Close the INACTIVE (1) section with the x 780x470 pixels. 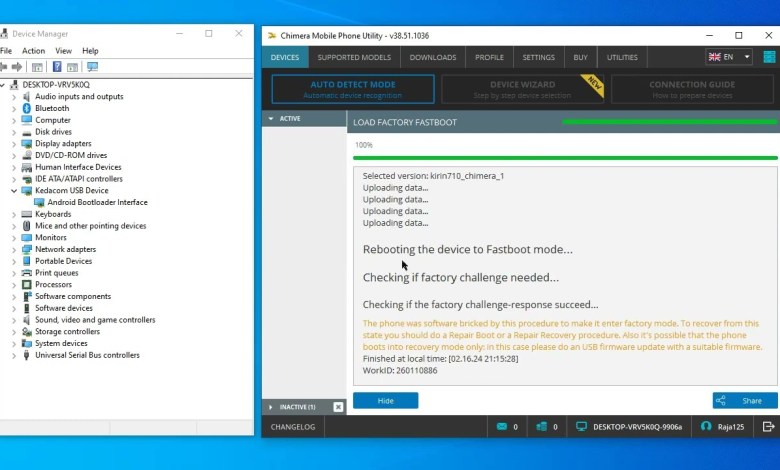[338, 407]
